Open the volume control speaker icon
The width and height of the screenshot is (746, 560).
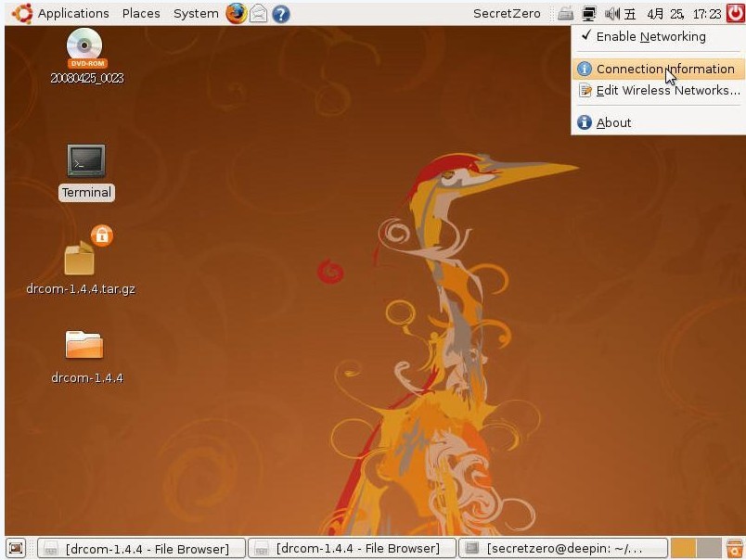[612, 14]
